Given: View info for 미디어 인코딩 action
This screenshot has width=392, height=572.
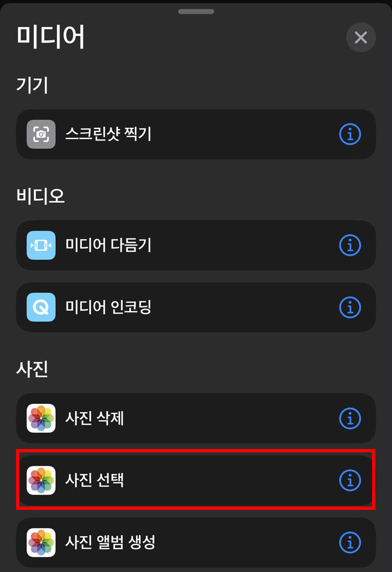Looking at the screenshot, I should point(350,307).
